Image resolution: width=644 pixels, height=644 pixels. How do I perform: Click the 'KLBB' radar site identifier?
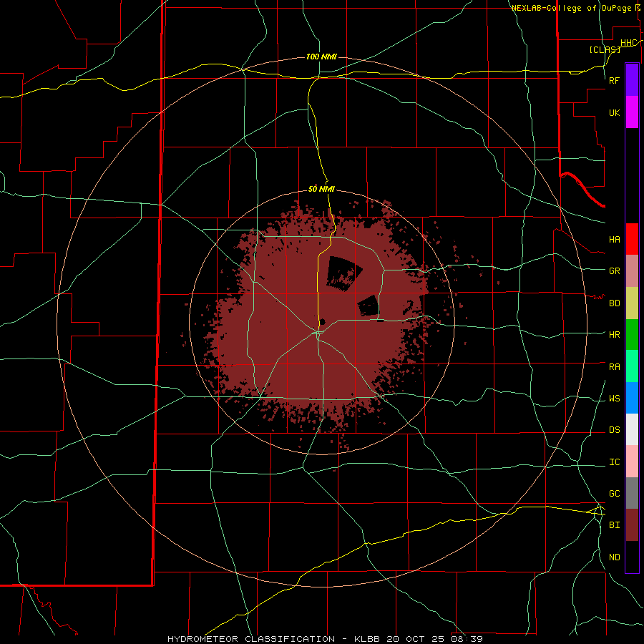pyautogui.click(x=368, y=639)
